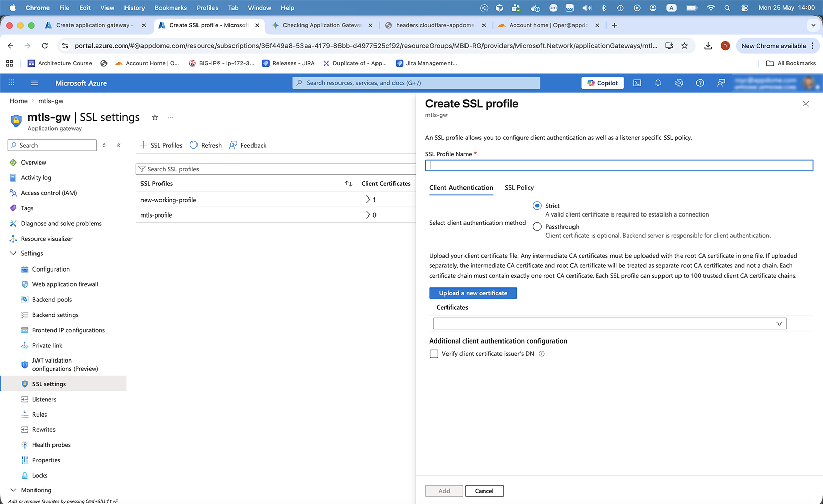Collapse the sidebar menu with double chevron
Viewport: 823px width, 504px height.
pyautogui.click(x=118, y=146)
